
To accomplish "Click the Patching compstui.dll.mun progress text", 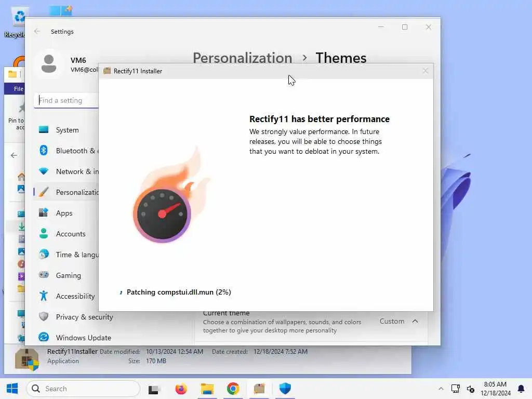I will click(179, 292).
